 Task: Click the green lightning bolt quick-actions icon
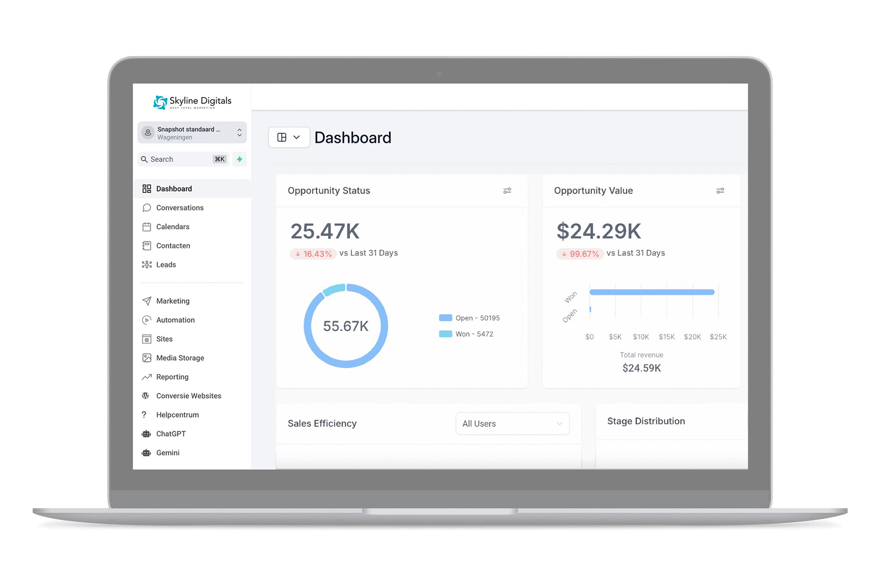pyautogui.click(x=239, y=159)
